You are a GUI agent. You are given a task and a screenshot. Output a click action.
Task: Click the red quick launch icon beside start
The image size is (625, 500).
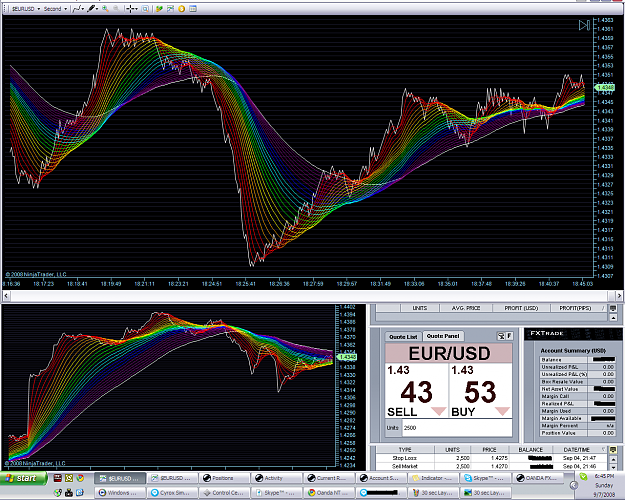58,478
